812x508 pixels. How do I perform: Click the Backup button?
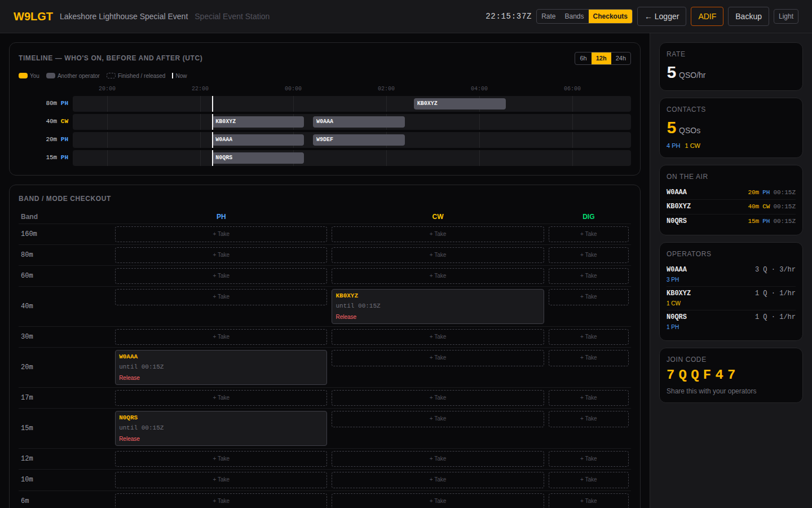coord(748,16)
